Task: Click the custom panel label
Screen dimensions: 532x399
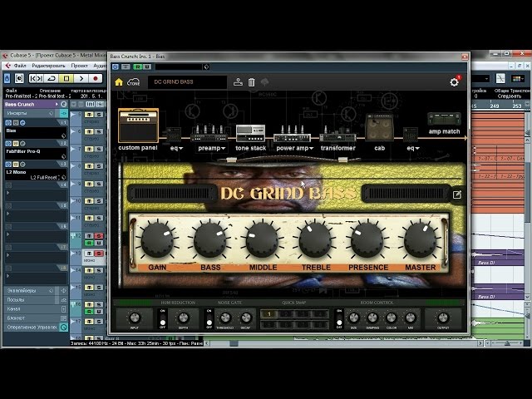Action: point(138,148)
